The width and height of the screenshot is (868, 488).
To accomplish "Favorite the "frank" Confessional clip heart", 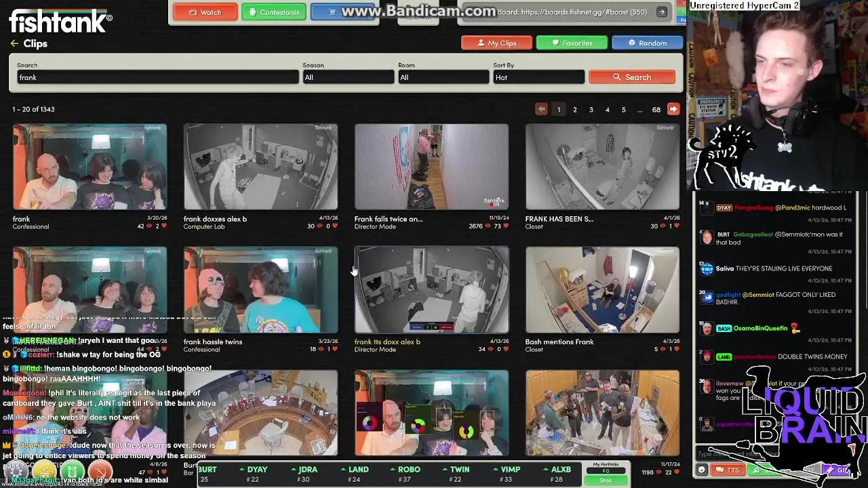I will 163,226.
